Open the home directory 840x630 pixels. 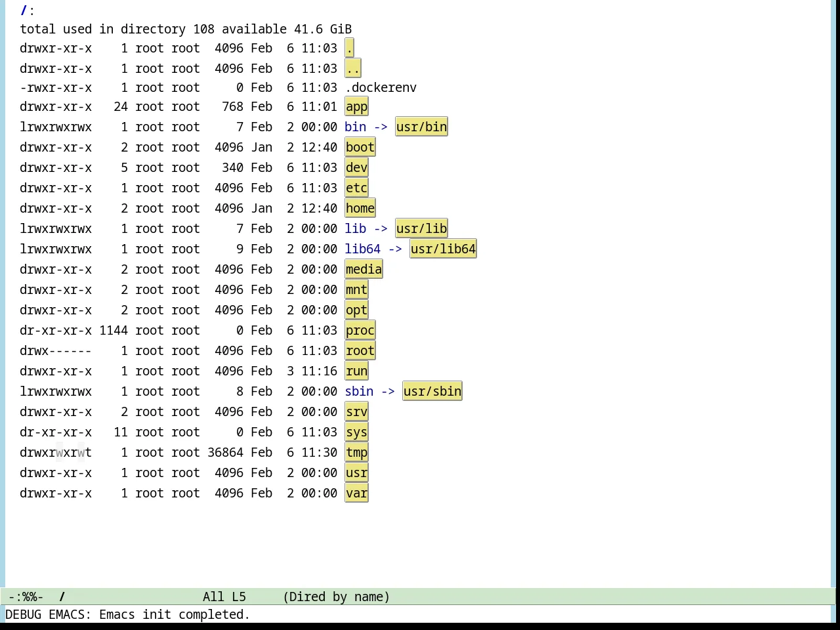360,209
